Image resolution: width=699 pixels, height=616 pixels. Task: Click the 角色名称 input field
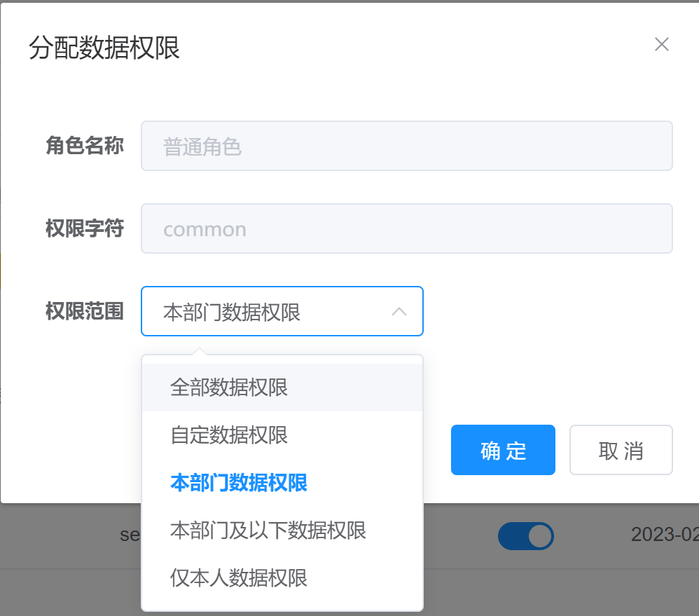click(406, 146)
